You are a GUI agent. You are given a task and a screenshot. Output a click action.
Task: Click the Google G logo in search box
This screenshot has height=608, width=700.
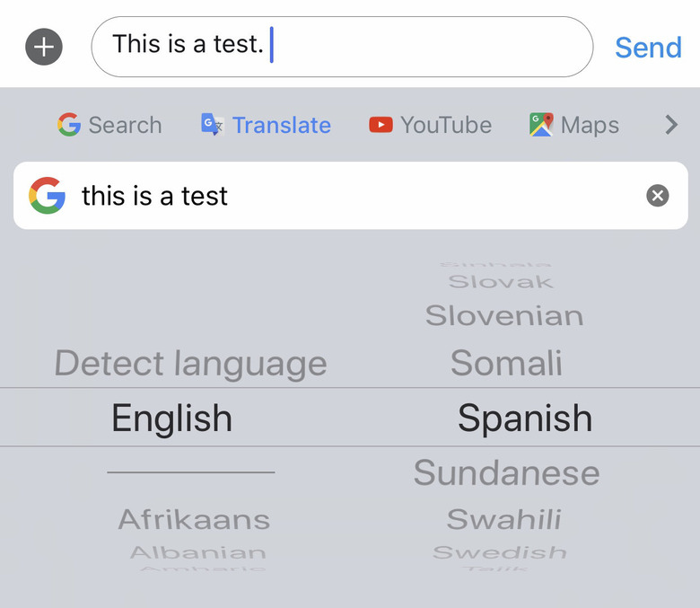[47, 196]
